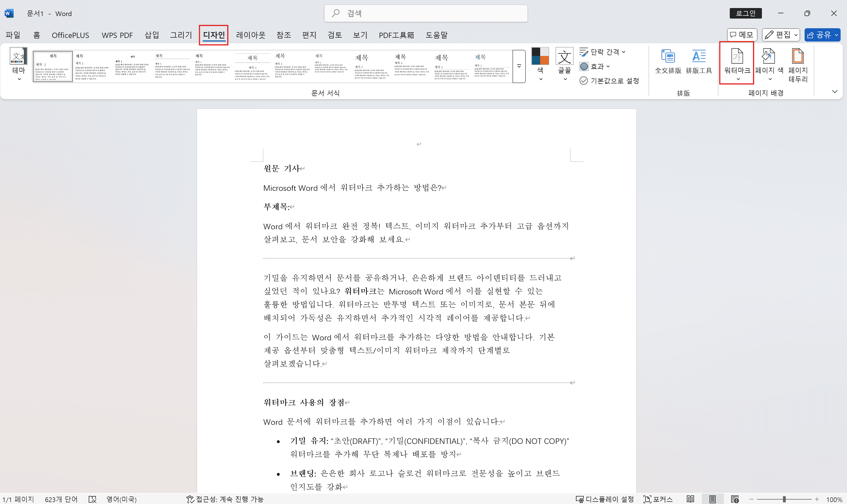Screen dimensions: 847x504
Task: Switch to the View (보기) tab
Action: (360, 35)
